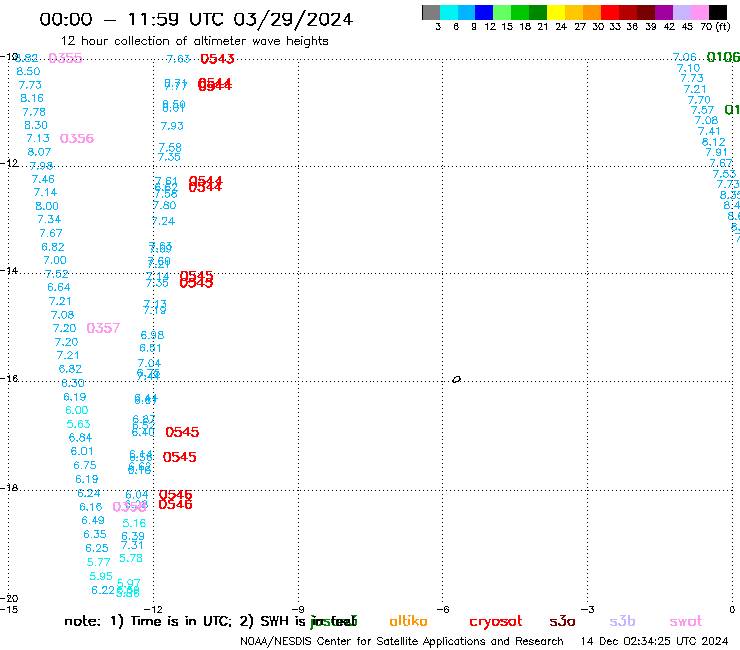Image resolution: width=740 pixels, height=650 pixels.
Task: Select the wave height value '8.50'
Action: pyautogui.click(x=28, y=71)
